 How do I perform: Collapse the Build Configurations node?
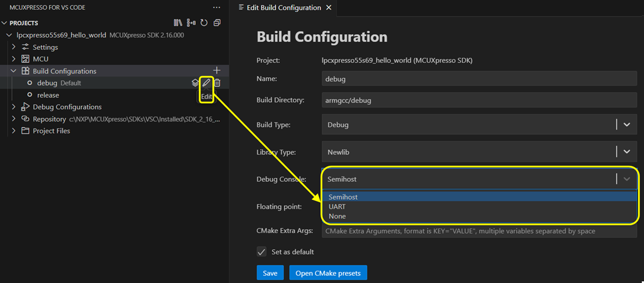click(14, 71)
